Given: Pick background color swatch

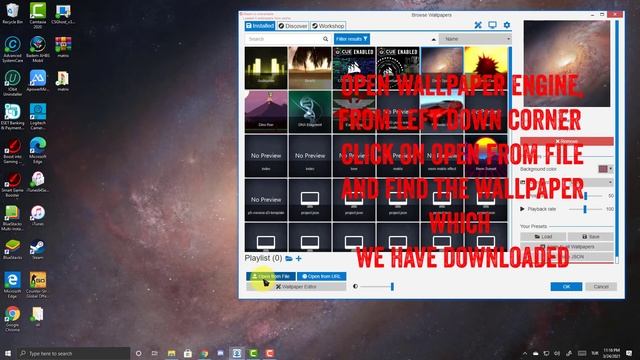Looking at the screenshot, I should tap(603, 169).
